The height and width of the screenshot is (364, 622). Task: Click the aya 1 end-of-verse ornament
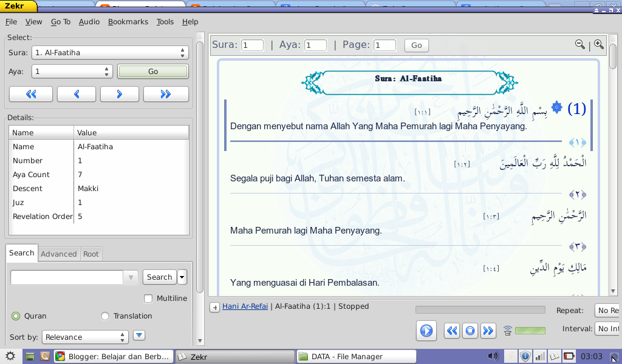tap(578, 142)
